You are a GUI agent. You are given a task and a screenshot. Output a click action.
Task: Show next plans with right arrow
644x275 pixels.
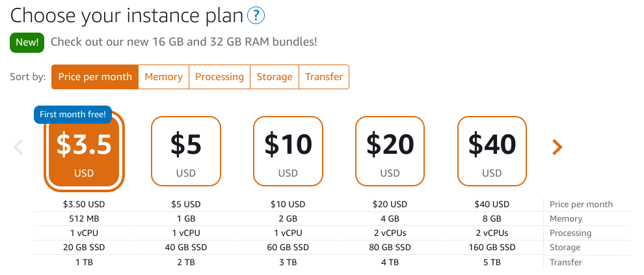click(557, 147)
